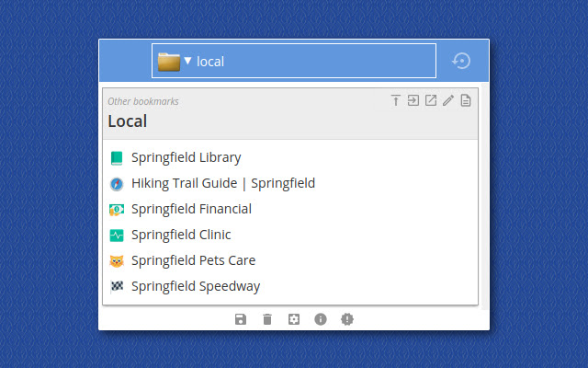Click the 'Other bookmarks' parent folder label
Screen dimensions: 588x368
tap(143, 101)
